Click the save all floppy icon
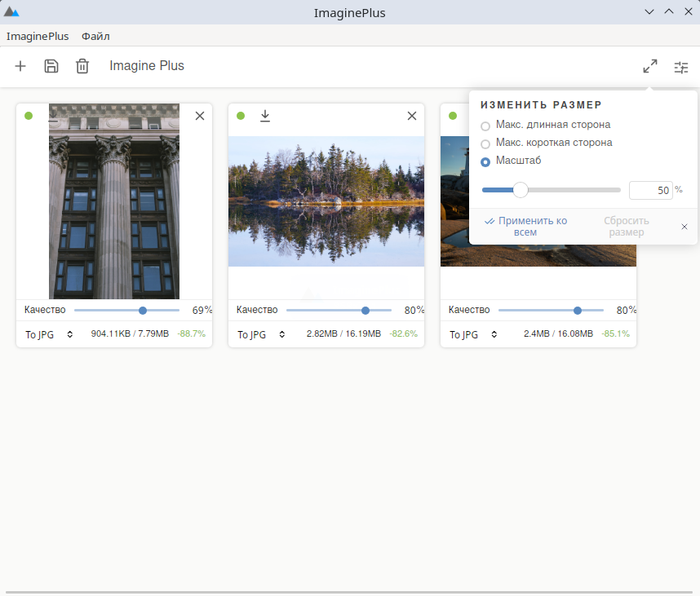 [51, 67]
